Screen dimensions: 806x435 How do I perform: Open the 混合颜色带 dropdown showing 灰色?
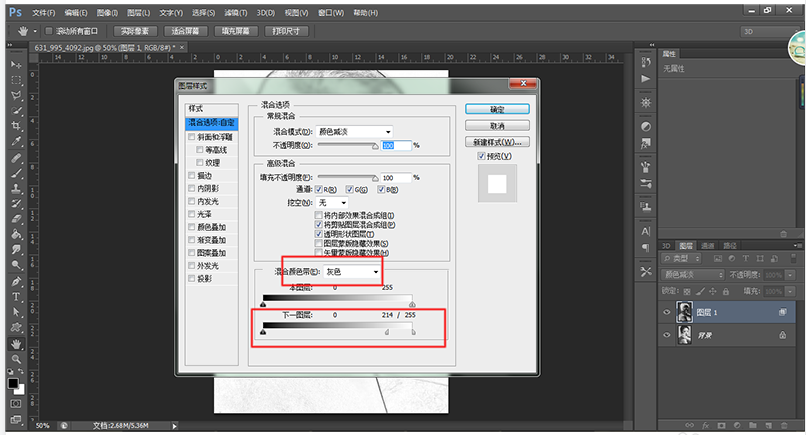click(x=353, y=272)
